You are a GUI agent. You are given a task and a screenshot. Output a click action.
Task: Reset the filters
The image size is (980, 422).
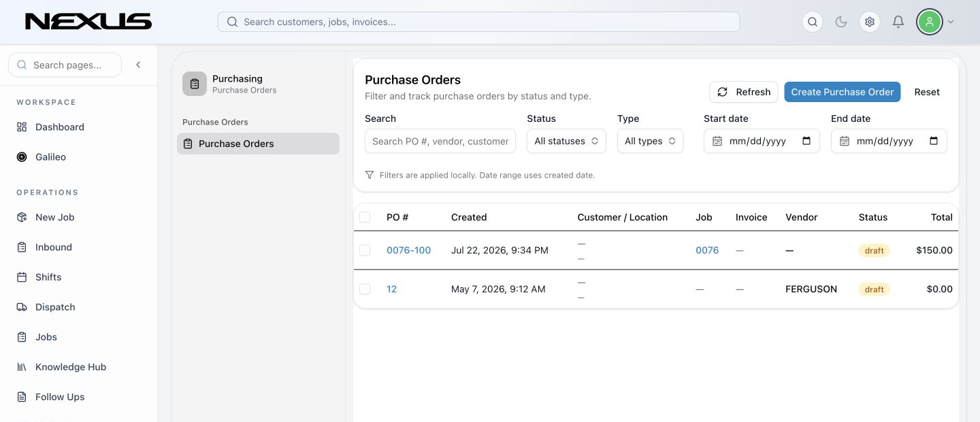927,92
